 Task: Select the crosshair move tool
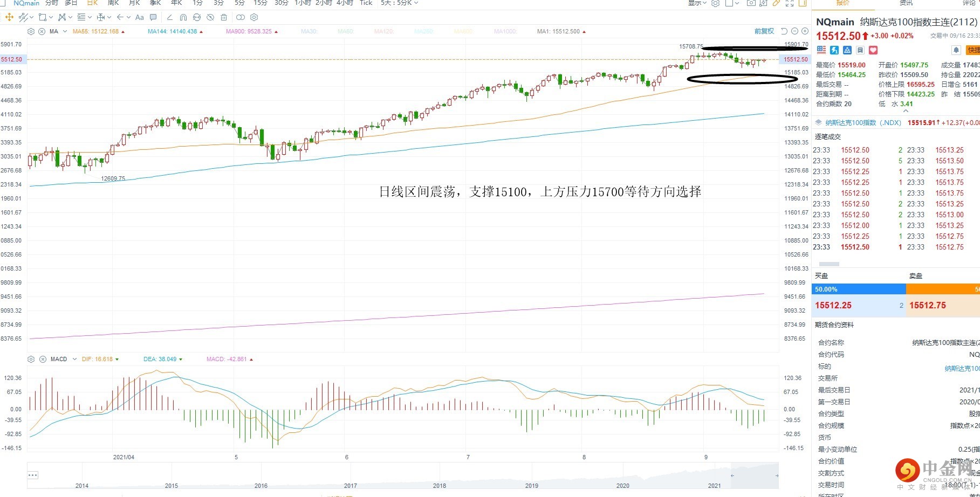pos(9,17)
